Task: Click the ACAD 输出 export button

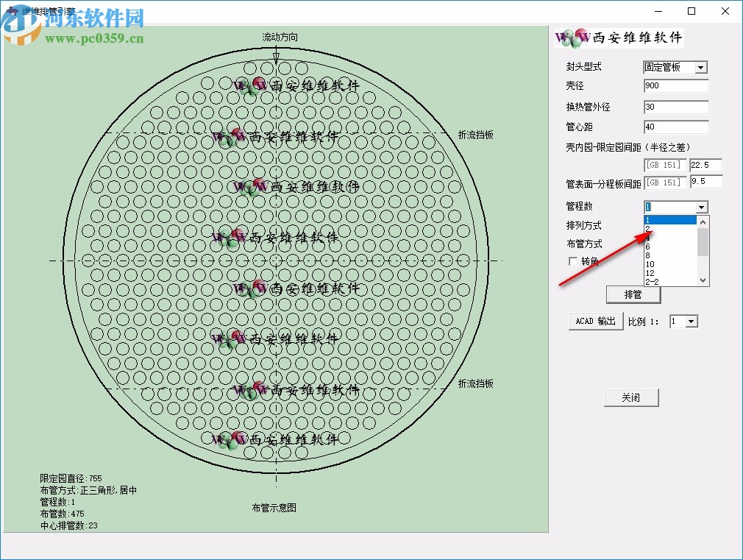Action: coord(595,321)
